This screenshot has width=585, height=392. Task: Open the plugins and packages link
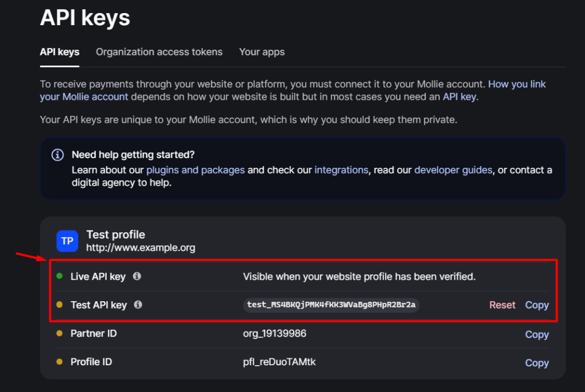(195, 170)
